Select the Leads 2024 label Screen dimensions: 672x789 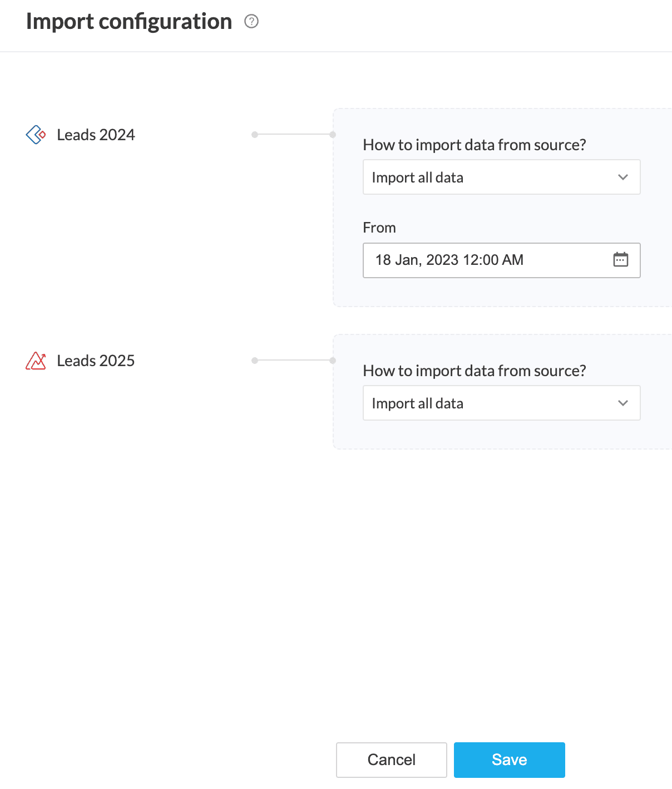(x=96, y=135)
